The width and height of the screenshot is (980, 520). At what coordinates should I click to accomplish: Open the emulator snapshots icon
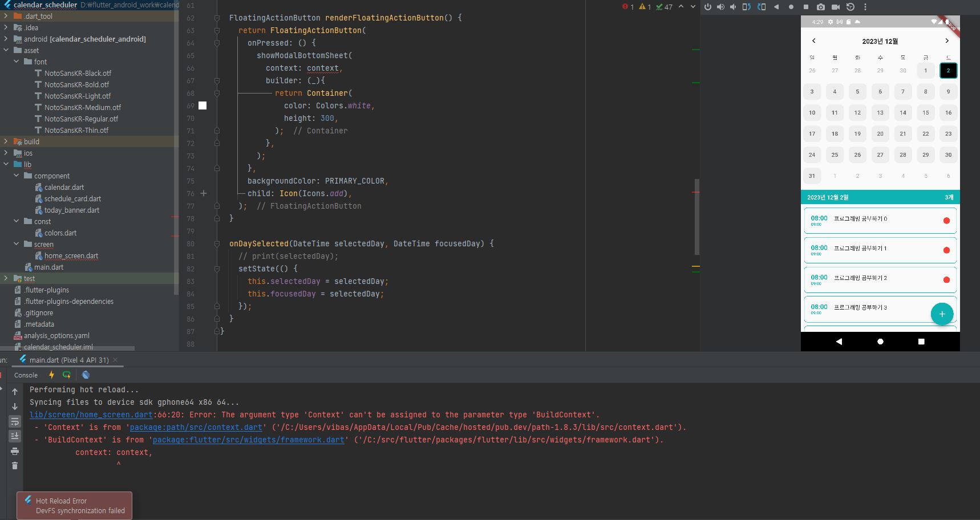(x=851, y=7)
